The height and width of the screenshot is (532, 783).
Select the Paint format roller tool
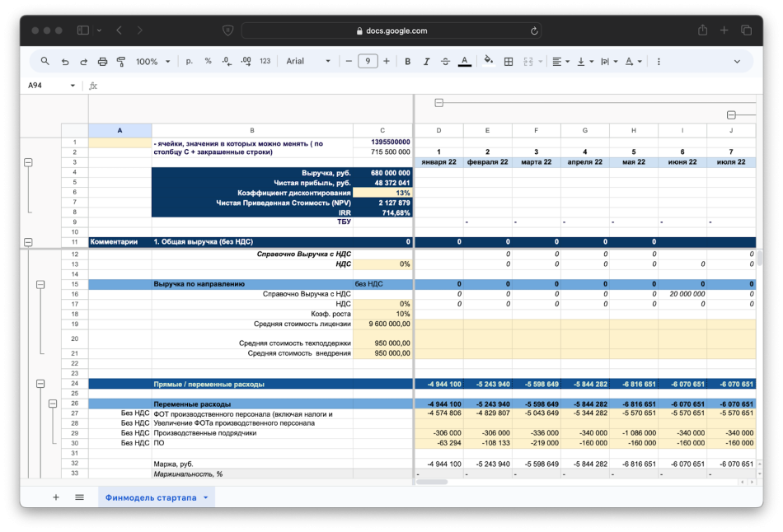[x=121, y=62]
